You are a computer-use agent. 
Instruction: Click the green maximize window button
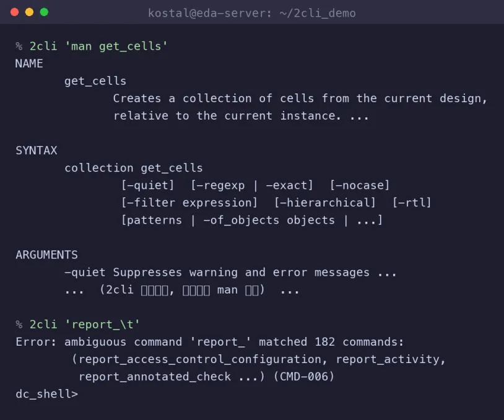pyautogui.click(x=44, y=12)
